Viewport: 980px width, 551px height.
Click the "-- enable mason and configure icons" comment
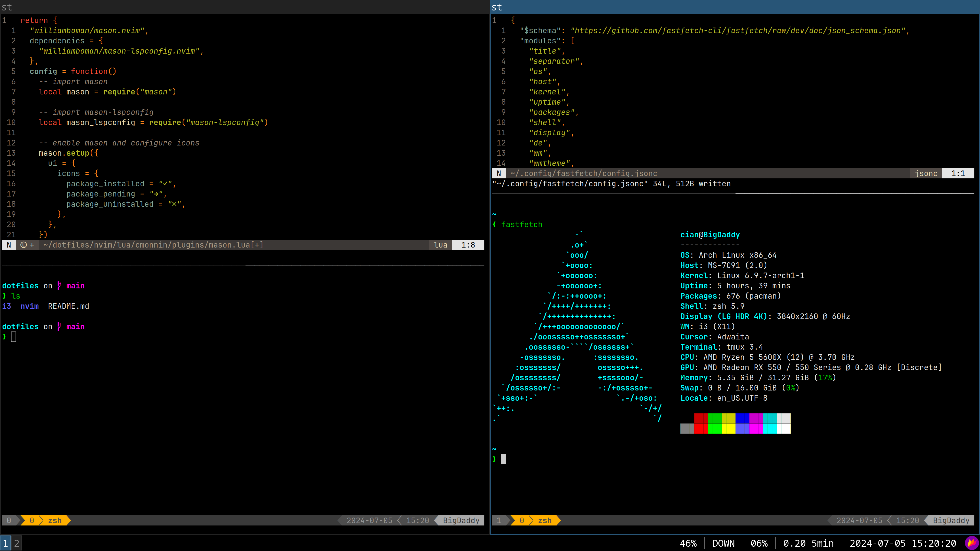point(119,143)
